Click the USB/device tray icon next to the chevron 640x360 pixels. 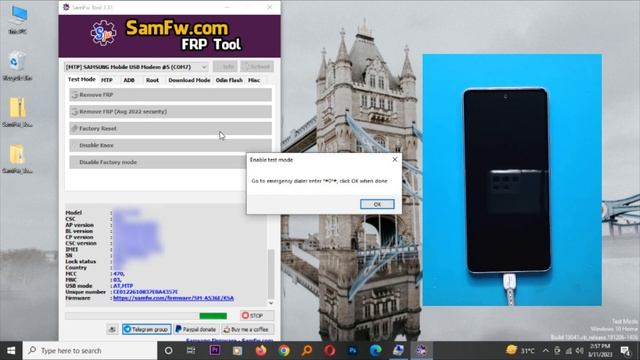557,351
